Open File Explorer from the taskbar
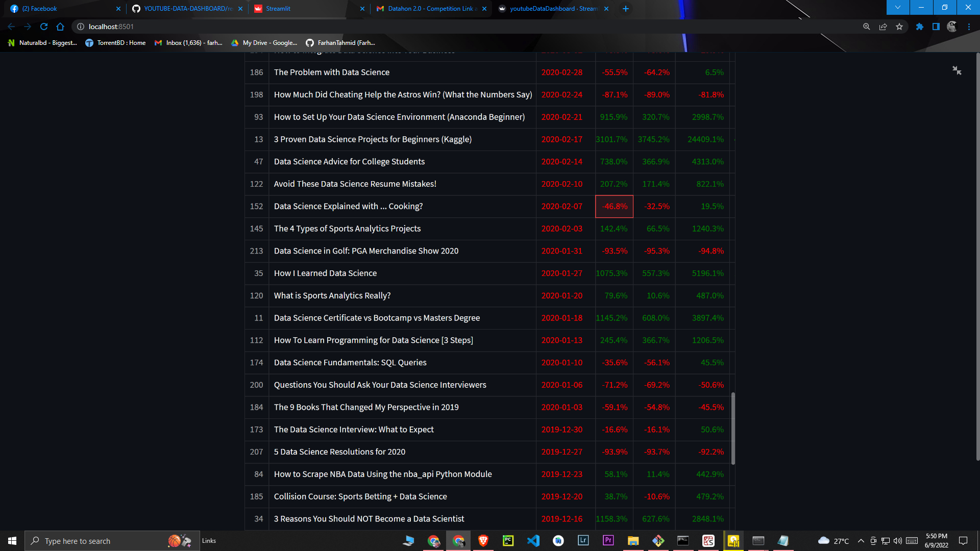This screenshot has width=980, height=551. pos(633,541)
